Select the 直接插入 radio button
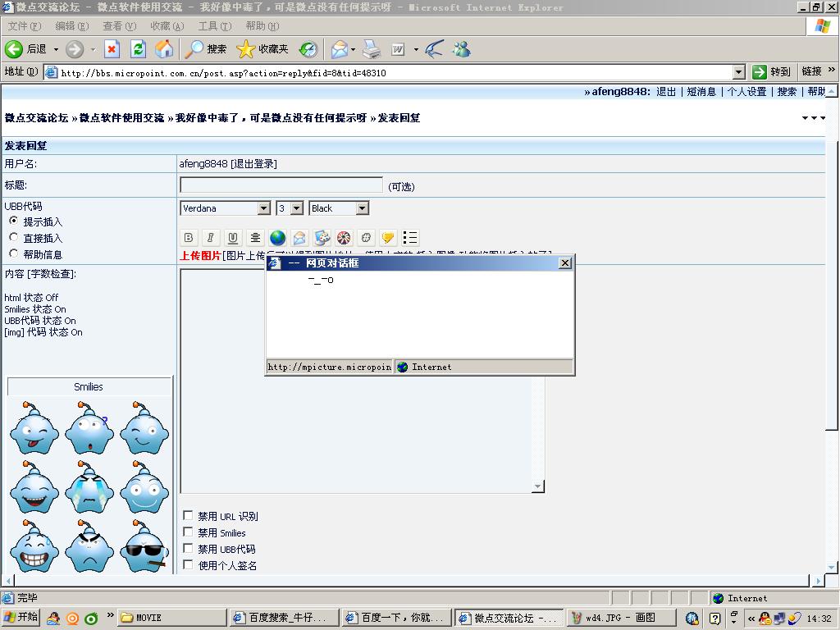Viewport: 840px width, 630px height. coord(13,237)
